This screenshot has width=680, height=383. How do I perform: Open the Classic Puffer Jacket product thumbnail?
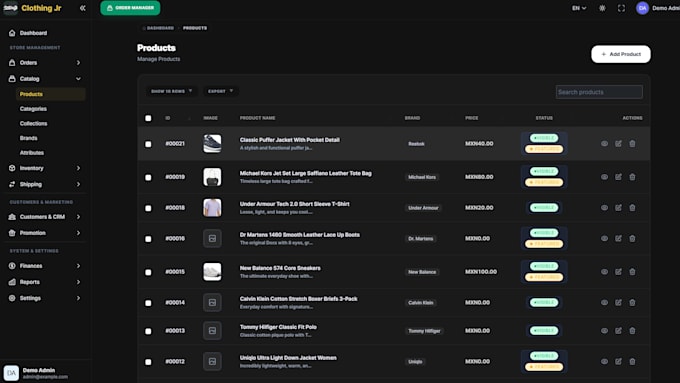pos(212,144)
